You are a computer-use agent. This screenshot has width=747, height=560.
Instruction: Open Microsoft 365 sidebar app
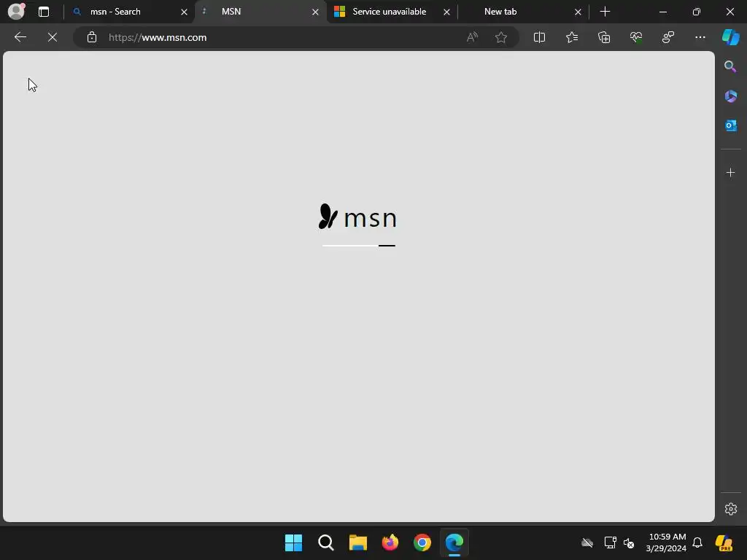pyautogui.click(x=730, y=96)
